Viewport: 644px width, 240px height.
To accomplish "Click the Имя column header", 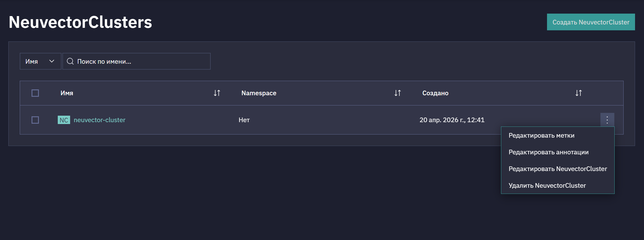I will point(67,93).
